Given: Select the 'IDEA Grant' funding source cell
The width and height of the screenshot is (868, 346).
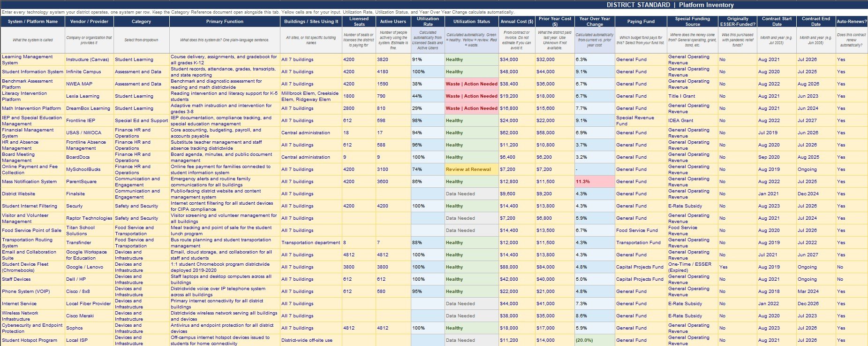Looking at the screenshot, I should [x=692, y=121].
